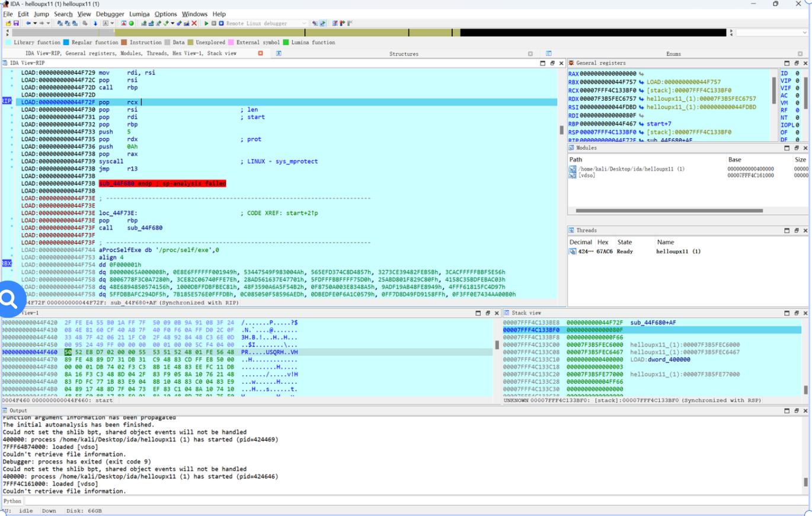812x516 pixels.
Task: Click the IDA View-RIP panel title icon
Action: (5, 63)
